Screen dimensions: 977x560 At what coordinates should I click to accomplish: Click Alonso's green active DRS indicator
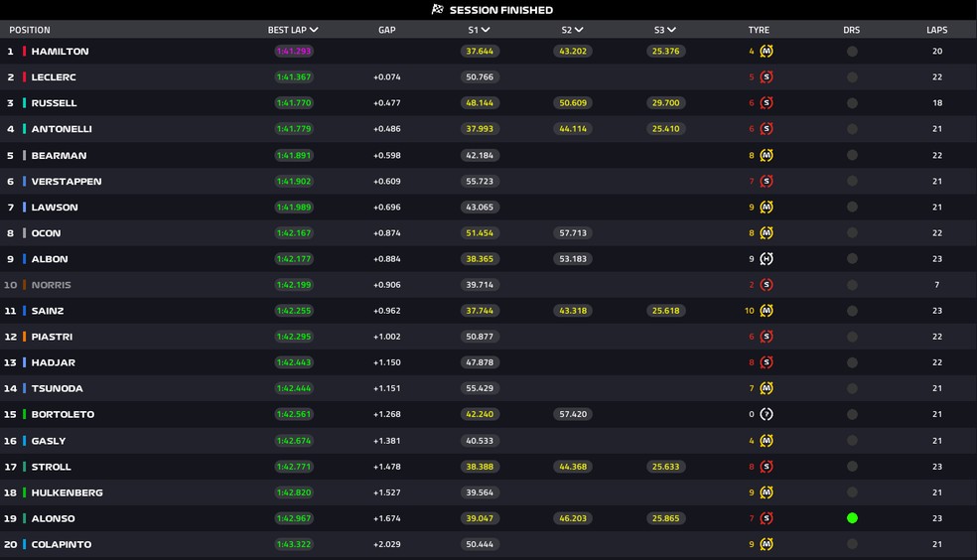(852, 518)
